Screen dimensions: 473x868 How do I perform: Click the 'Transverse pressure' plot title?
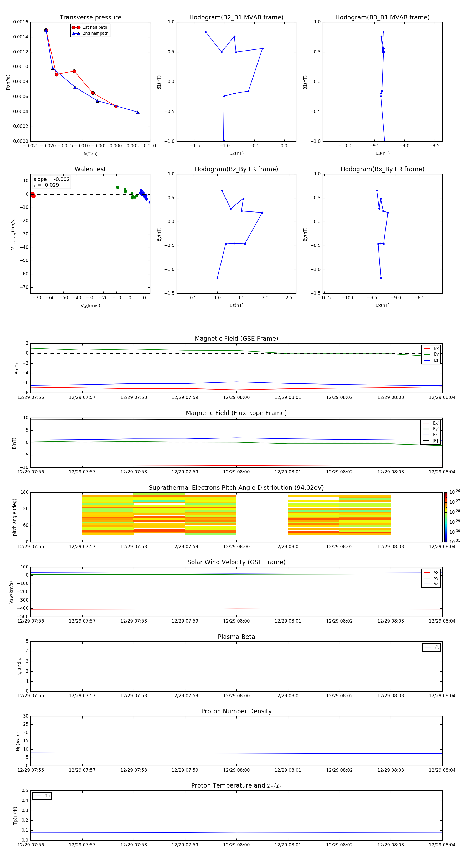tap(90, 18)
